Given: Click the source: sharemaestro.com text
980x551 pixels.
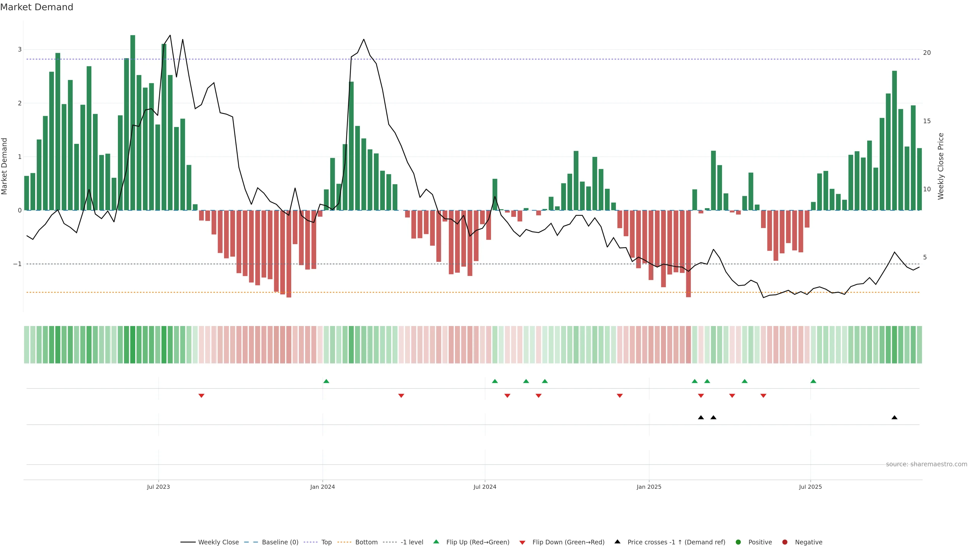Looking at the screenshot, I should 926,464.
